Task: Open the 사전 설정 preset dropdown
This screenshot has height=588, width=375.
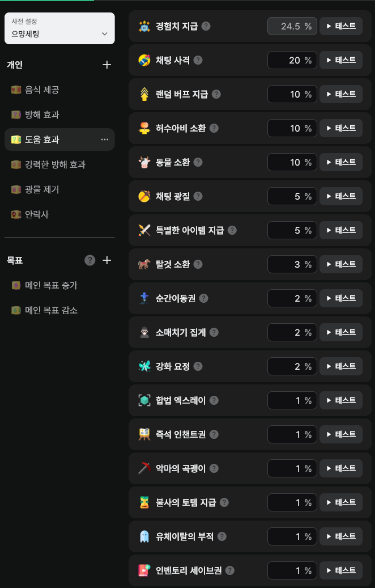Action: [59, 28]
